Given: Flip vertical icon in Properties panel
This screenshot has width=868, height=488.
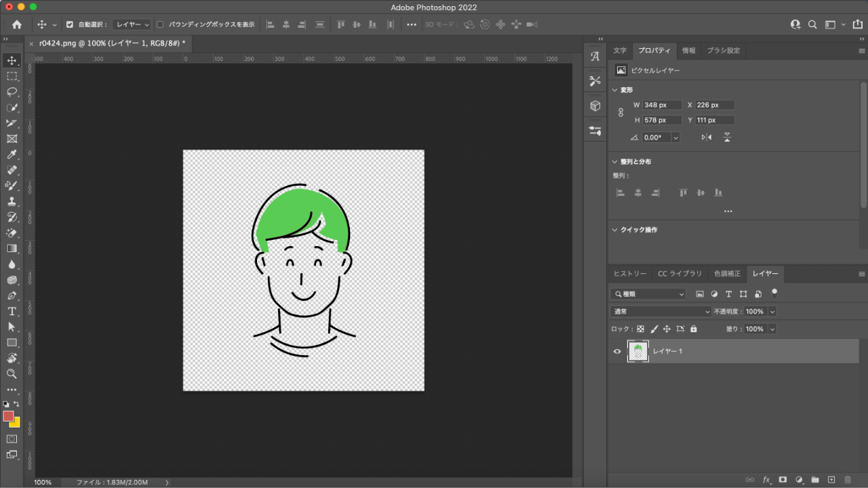Looking at the screenshot, I should click(x=727, y=137).
